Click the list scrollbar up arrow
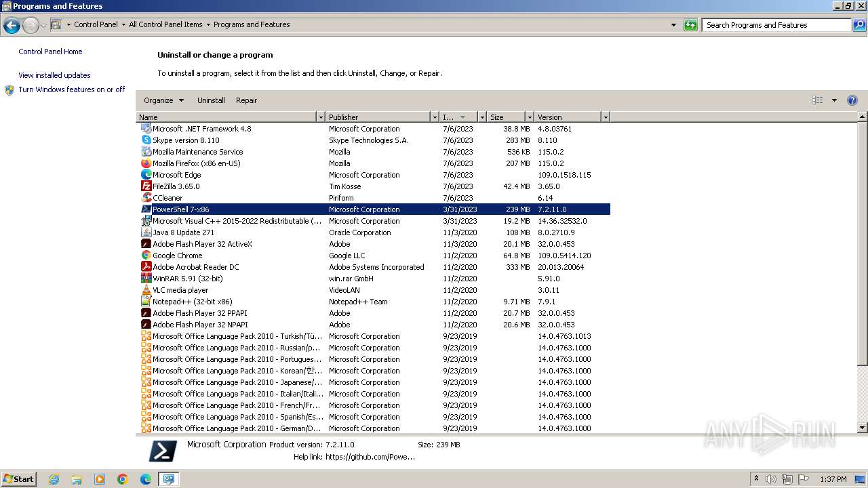The height and width of the screenshot is (488, 868). pyautogui.click(x=863, y=117)
